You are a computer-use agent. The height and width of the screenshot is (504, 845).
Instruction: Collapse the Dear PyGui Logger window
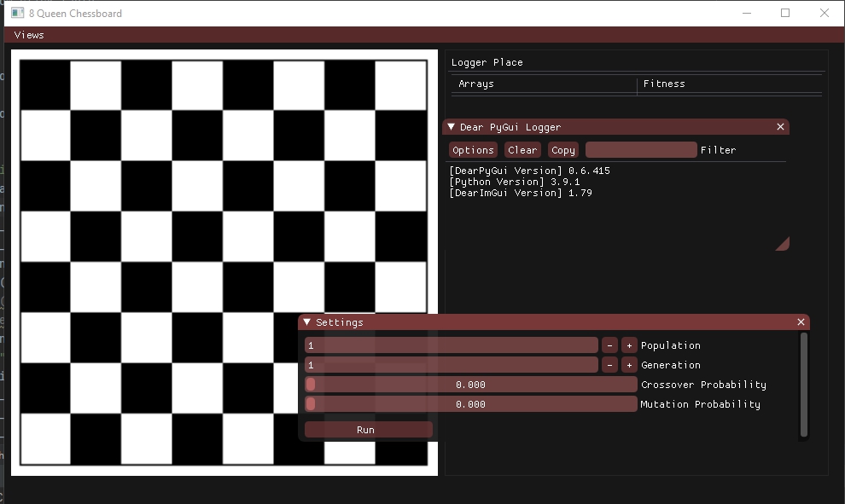451,127
